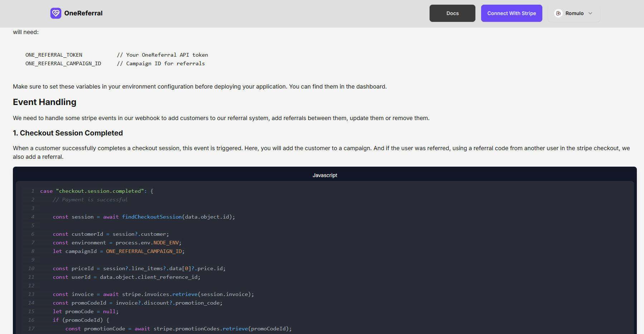Click the Javascript code block label

pyautogui.click(x=325, y=175)
